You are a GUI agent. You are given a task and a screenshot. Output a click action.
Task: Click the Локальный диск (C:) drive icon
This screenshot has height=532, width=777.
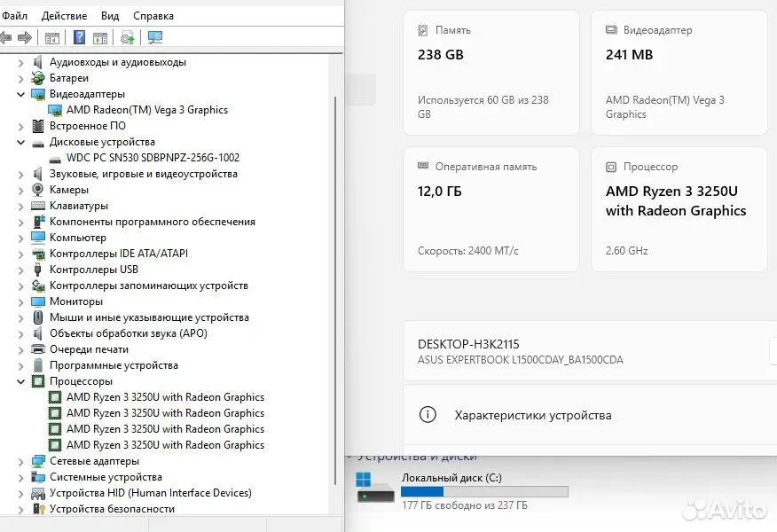pos(375,487)
